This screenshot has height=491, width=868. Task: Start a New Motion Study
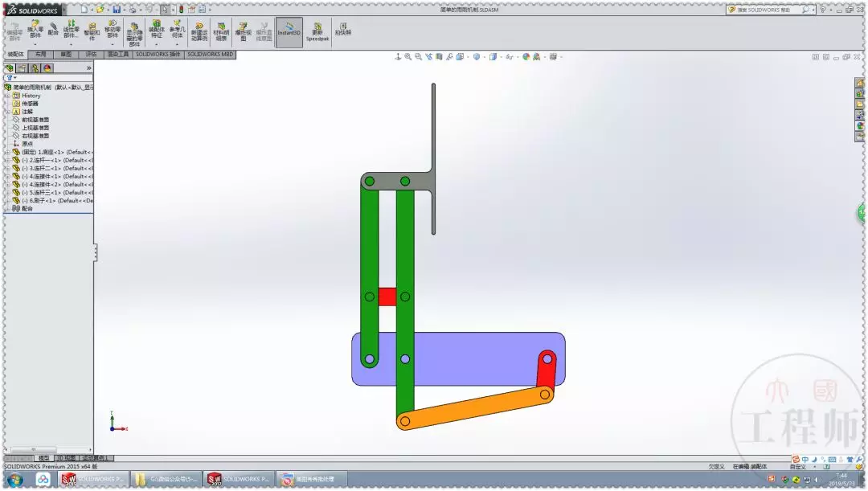pyautogui.click(x=199, y=32)
